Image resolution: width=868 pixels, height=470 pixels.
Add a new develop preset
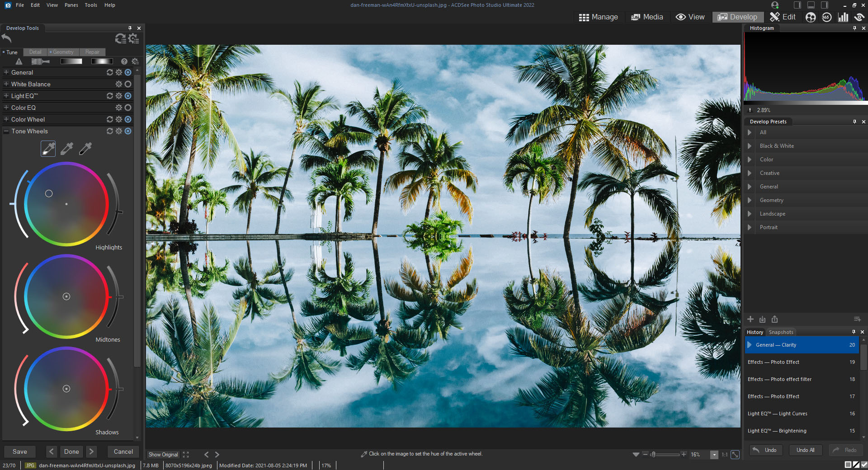(x=750, y=320)
